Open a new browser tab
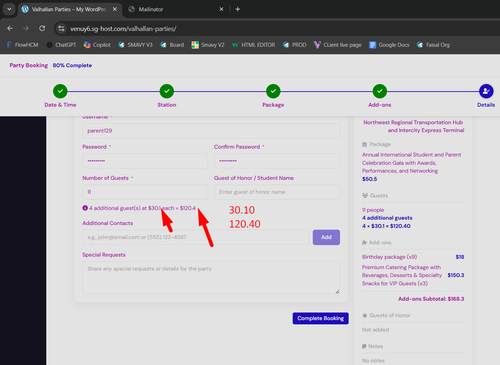This screenshot has height=365, width=500. tap(238, 9)
